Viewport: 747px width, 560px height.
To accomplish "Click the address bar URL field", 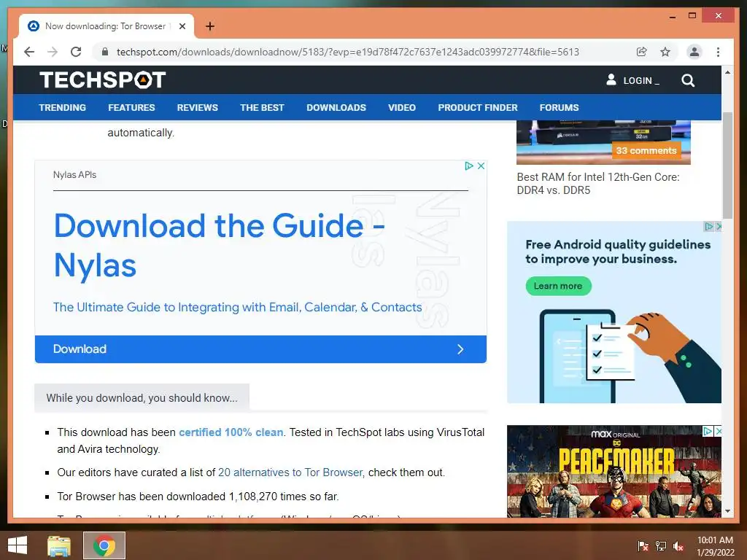I will pos(348,52).
